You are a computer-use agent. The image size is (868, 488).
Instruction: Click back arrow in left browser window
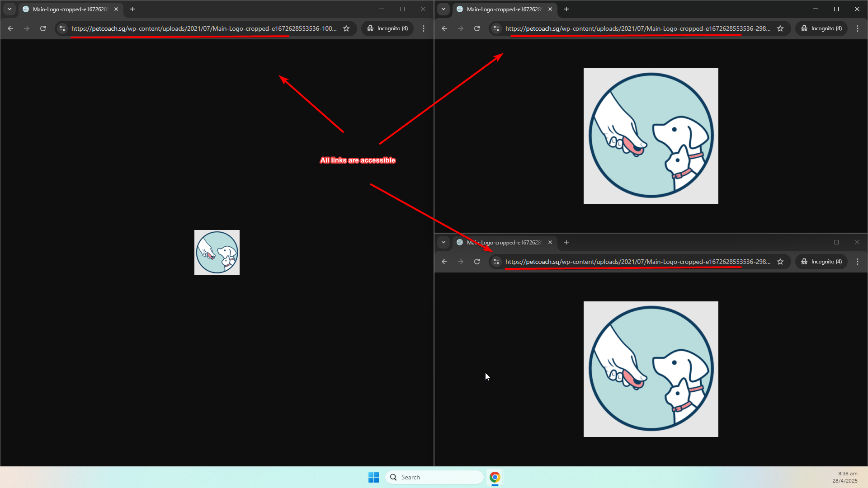(x=10, y=28)
